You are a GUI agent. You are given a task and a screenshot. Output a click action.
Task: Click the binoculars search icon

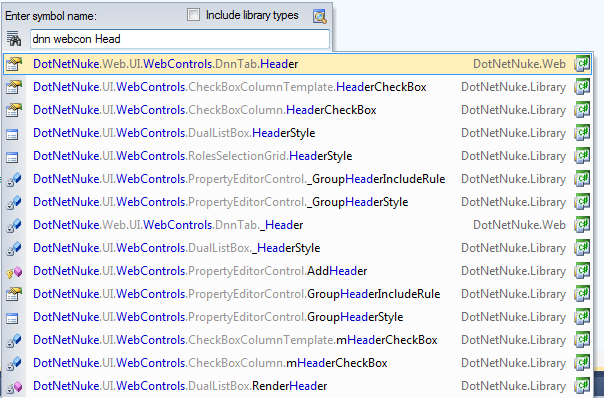14,39
